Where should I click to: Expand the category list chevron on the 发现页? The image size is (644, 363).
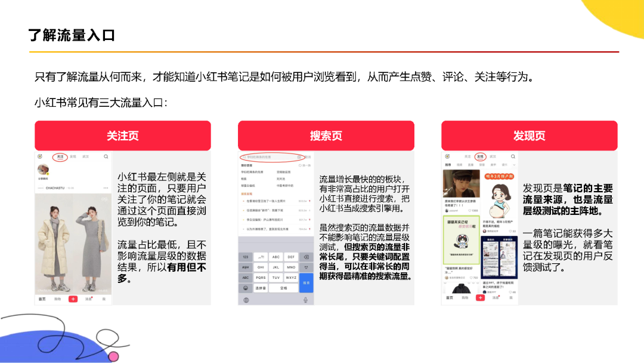[514, 164]
